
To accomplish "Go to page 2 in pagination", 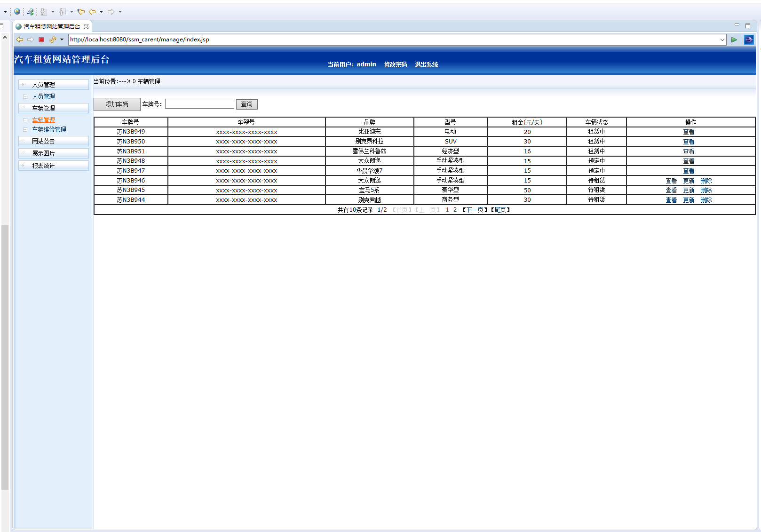I will click(455, 210).
